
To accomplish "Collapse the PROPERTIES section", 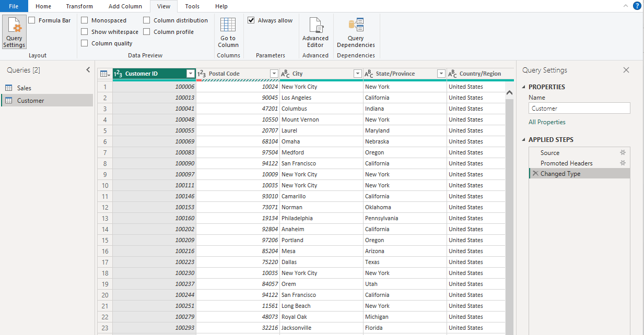I will tap(524, 87).
